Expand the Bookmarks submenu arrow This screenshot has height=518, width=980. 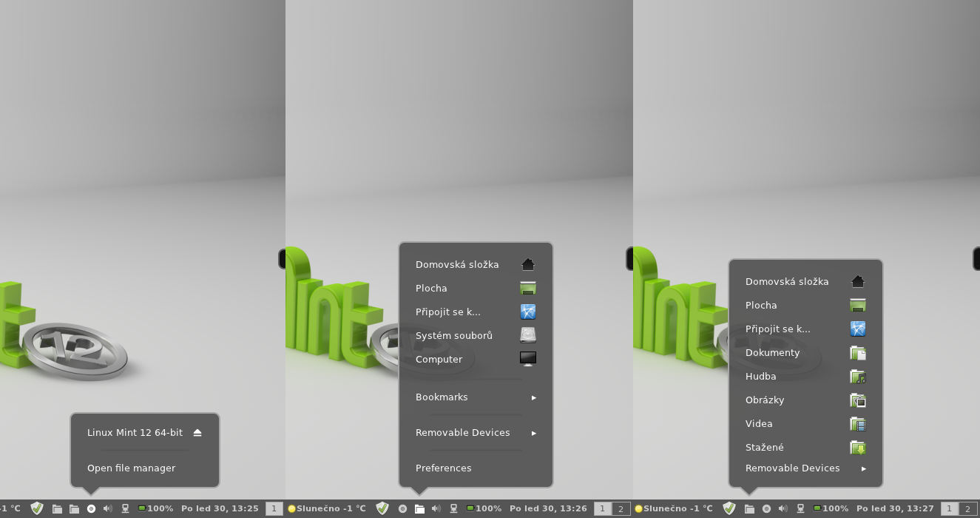(x=534, y=397)
